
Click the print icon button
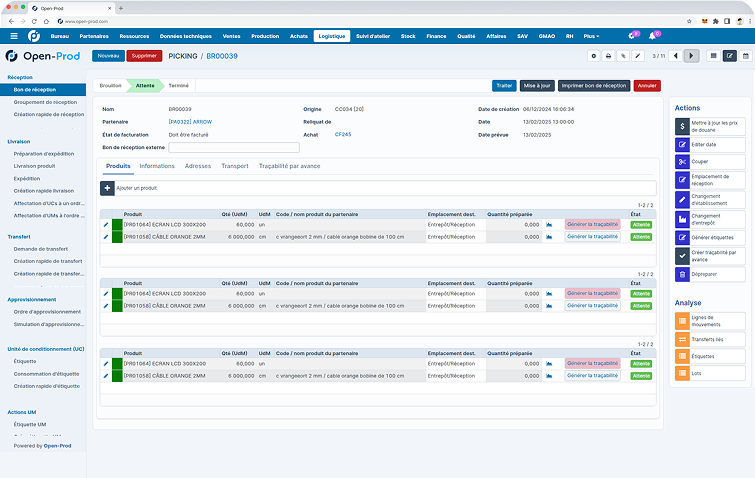[609, 56]
